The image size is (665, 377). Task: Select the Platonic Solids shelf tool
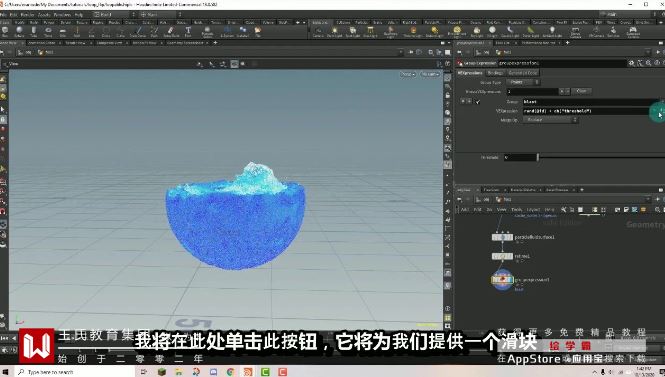click(207, 31)
